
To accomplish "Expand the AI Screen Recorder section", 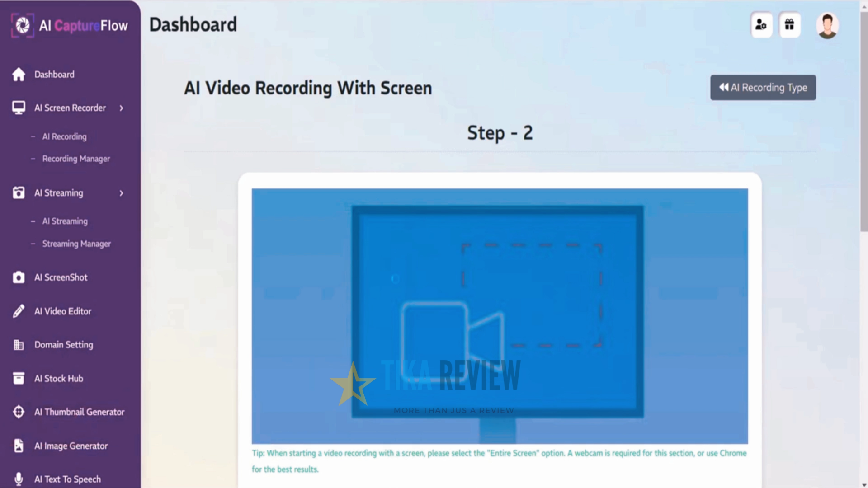I will click(121, 108).
